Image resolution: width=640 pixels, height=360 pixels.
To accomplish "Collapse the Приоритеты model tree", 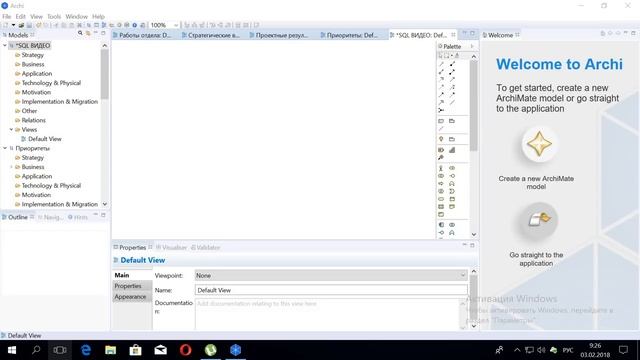I will click(x=5, y=148).
